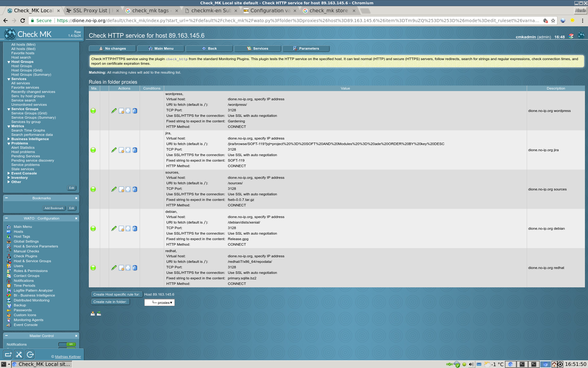Click the move icon for wordpress rule
588x368 pixels.
(128, 111)
